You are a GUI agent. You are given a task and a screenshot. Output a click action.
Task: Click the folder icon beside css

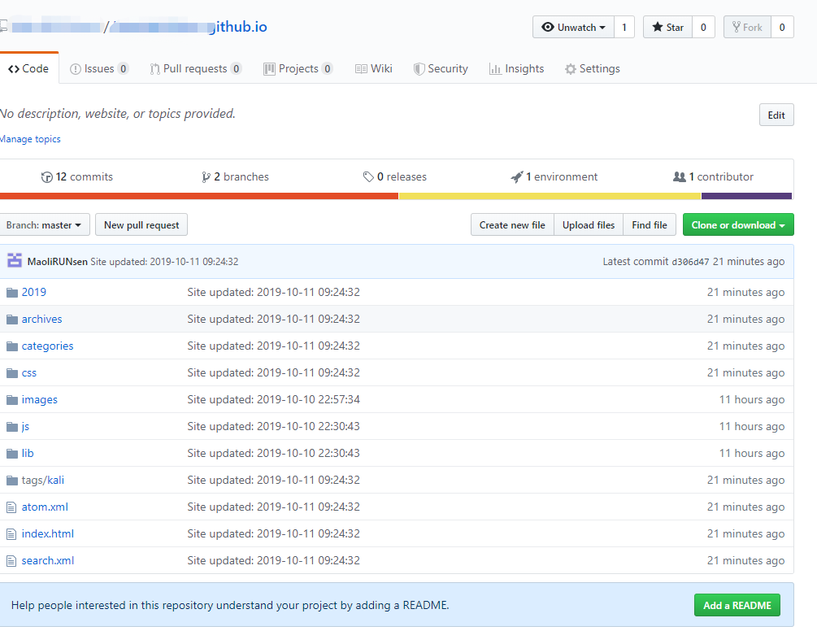coord(12,373)
